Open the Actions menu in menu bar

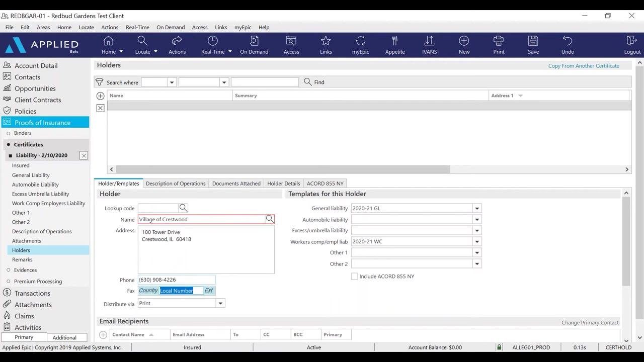[x=110, y=27]
